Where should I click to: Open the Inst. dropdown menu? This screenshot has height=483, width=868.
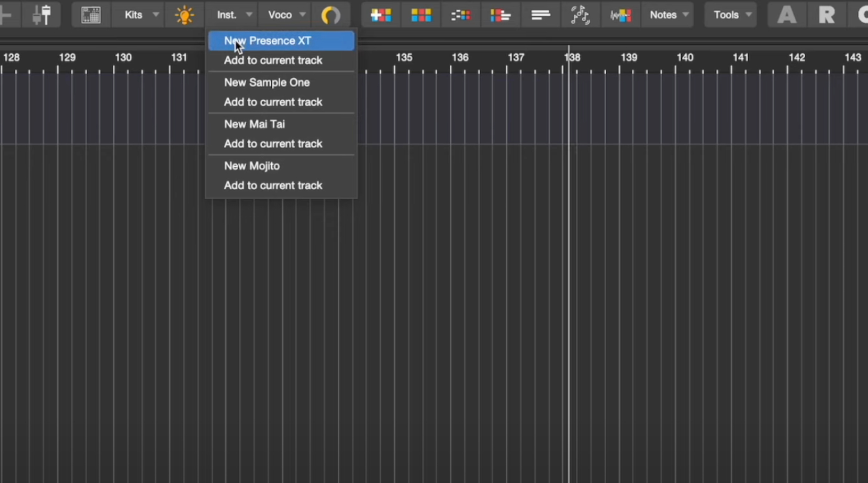231,15
